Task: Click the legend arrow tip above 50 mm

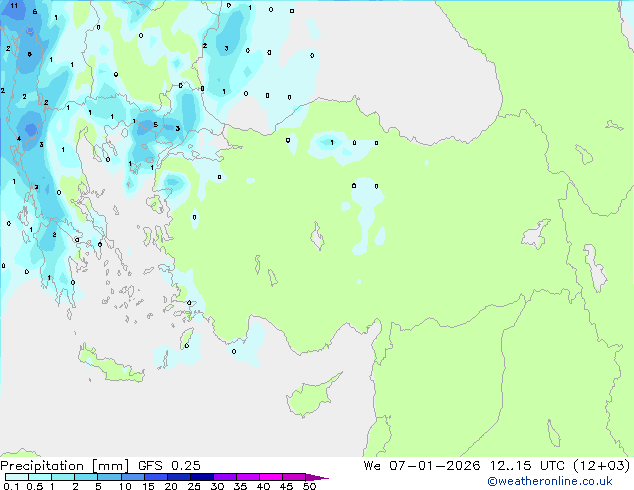Action: click(x=317, y=477)
